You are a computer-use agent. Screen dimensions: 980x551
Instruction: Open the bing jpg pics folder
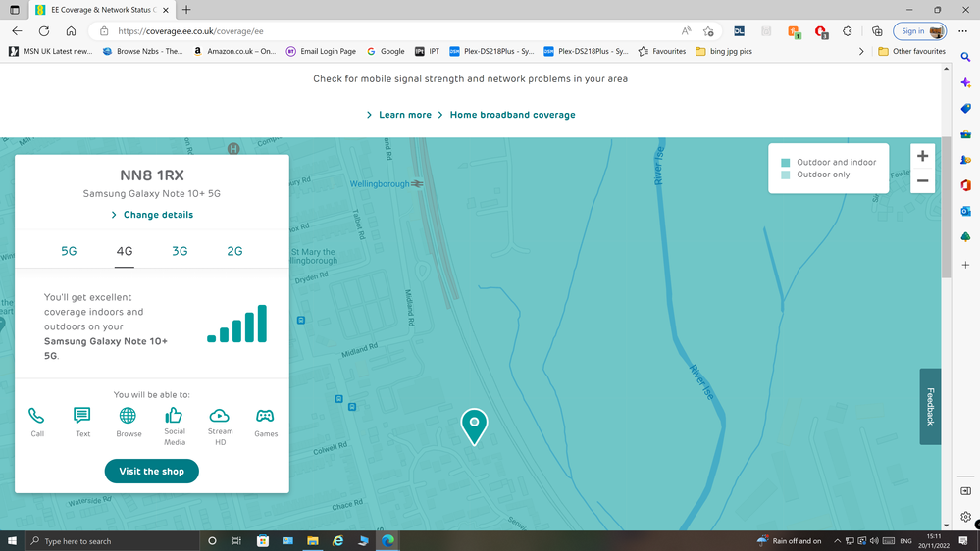pos(724,51)
